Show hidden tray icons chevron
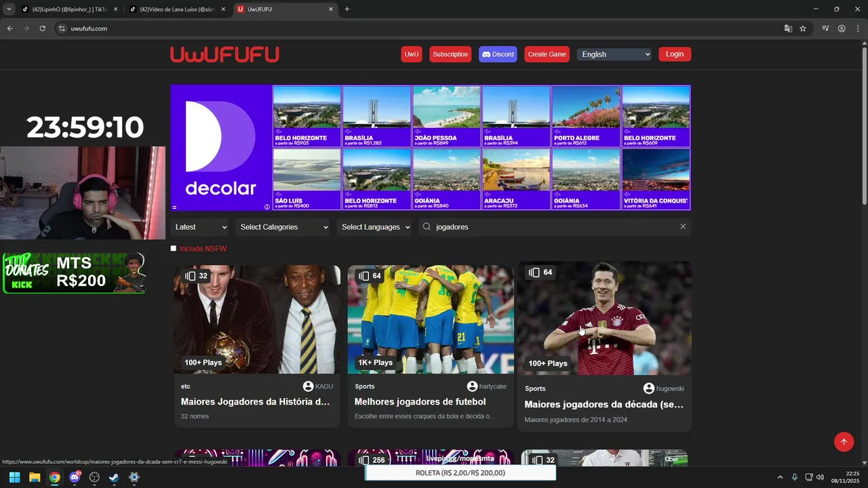868x488 pixels. tap(780, 477)
